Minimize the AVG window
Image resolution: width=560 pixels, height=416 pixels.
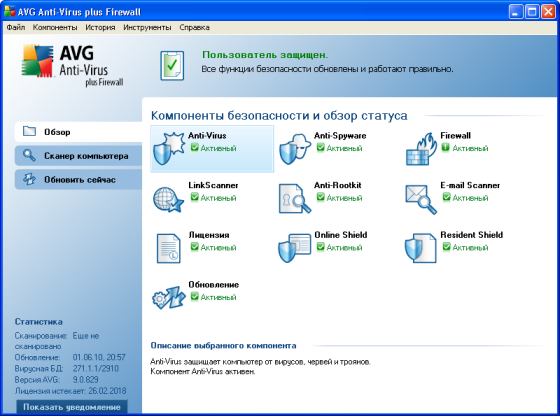[x=516, y=12]
